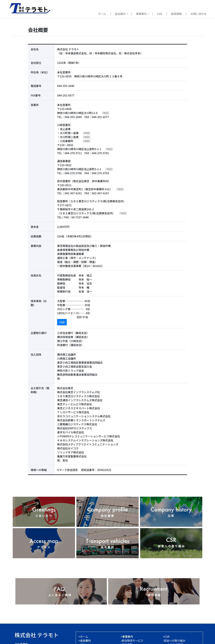
Task: Click 合計 97台 vehicle total
Action: [x=82, y=317]
